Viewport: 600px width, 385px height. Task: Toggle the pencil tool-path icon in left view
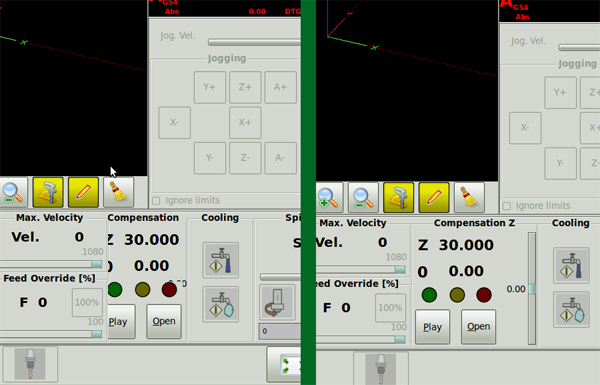83,192
